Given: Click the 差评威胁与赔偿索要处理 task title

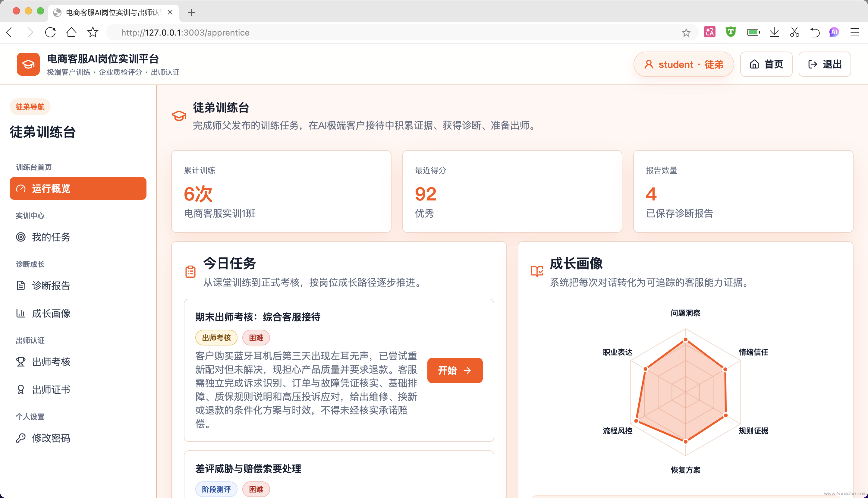Looking at the screenshot, I should (x=248, y=469).
